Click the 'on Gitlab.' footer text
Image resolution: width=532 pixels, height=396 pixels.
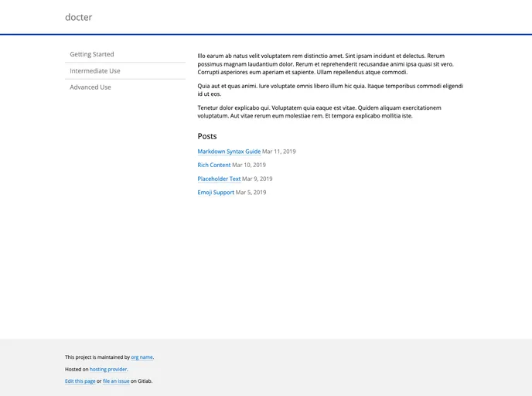tap(142, 381)
